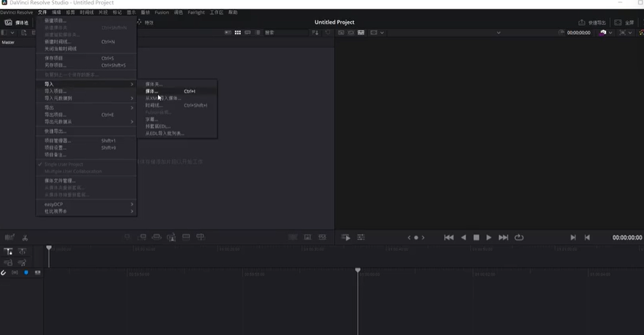This screenshot has height=335, width=644.
Task: Open the boring detector icon in timeline toolbar
Action: click(9, 238)
